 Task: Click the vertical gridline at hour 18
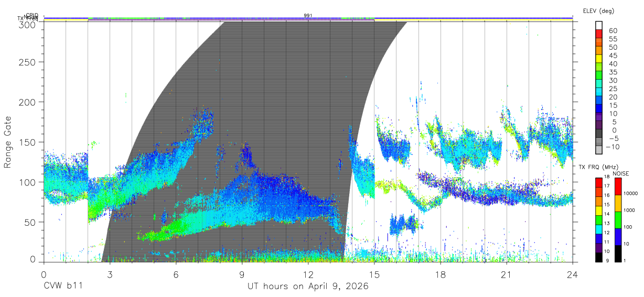click(440, 141)
